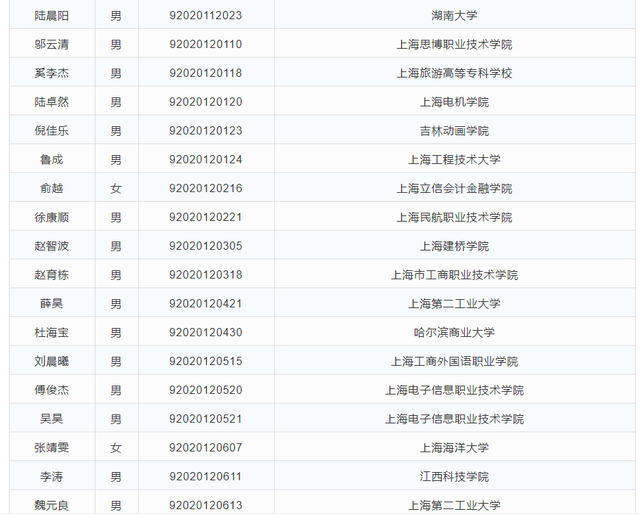This screenshot has height=516, width=640.
Task: Click ID number 92020120216
Action: pos(206,188)
